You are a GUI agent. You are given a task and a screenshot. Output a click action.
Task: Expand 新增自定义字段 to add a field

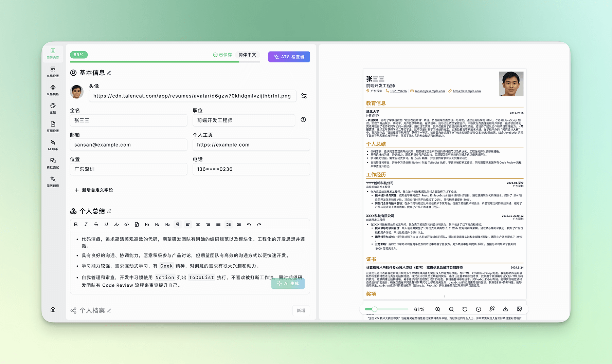coord(94,190)
